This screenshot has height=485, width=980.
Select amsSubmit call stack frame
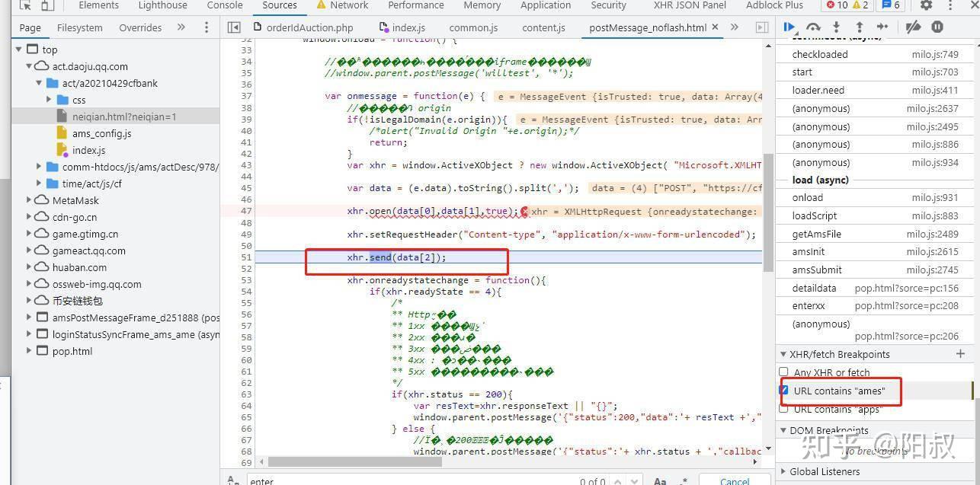(875, 270)
